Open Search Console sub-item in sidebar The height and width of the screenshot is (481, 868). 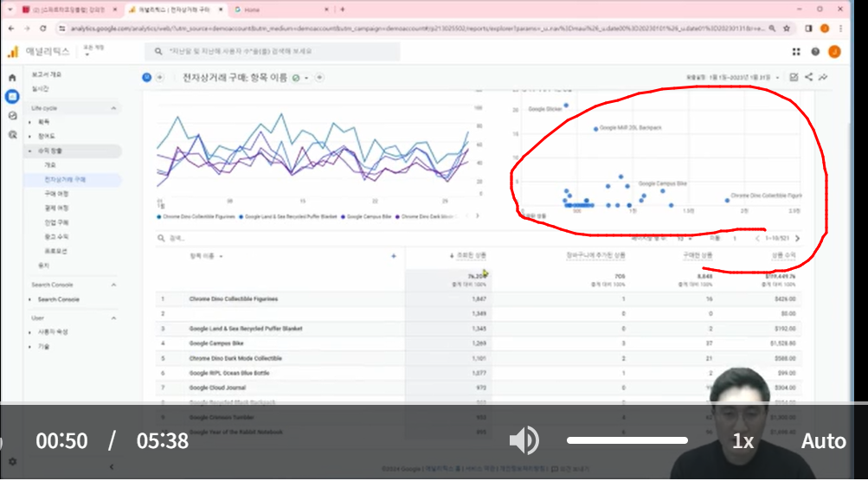pos(59,299)
